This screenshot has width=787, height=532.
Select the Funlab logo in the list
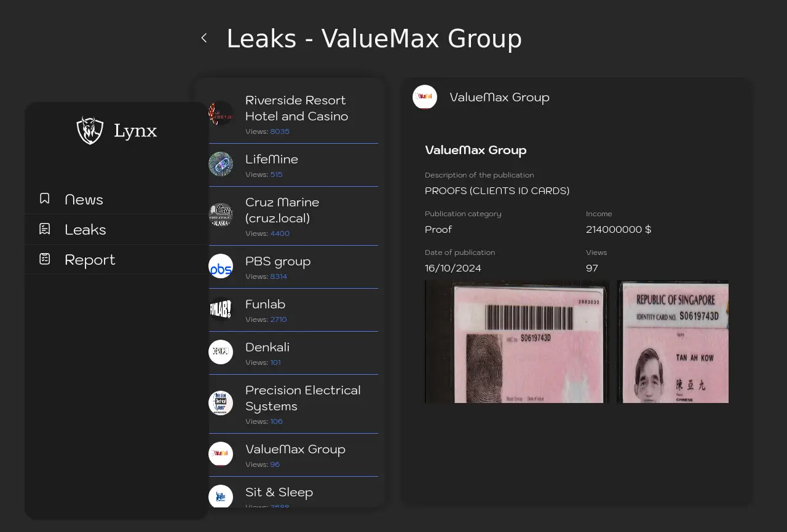click(x=221, y=309)
